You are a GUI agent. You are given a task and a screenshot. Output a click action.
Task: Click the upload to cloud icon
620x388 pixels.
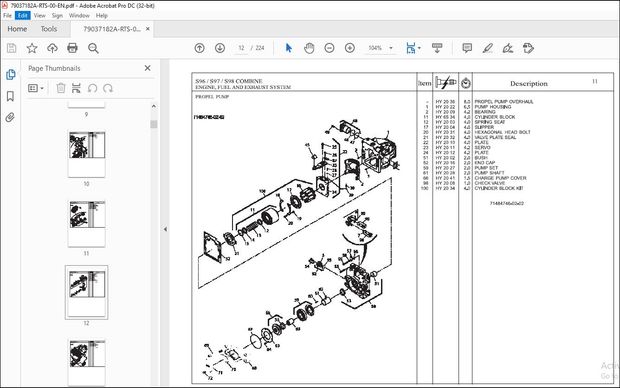click(52, 48)
